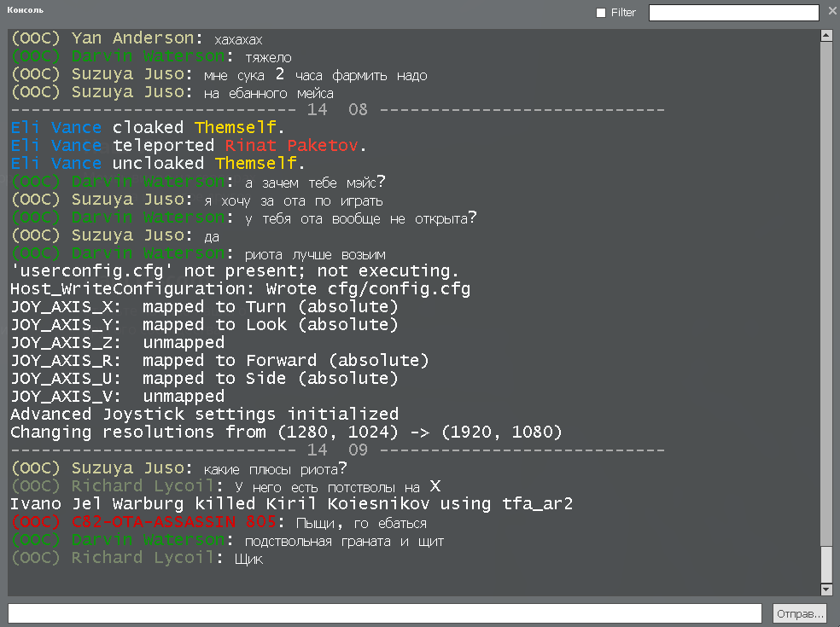Screen dimensions: 840x627
Task: Click the 'JOY_AXIS_V: unmapped' line
Action: pyautogui.click(x=118, y=397)
